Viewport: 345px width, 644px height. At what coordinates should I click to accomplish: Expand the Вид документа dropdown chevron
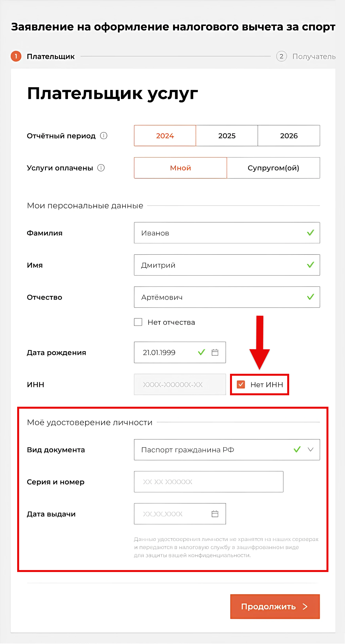pos(310,450)
